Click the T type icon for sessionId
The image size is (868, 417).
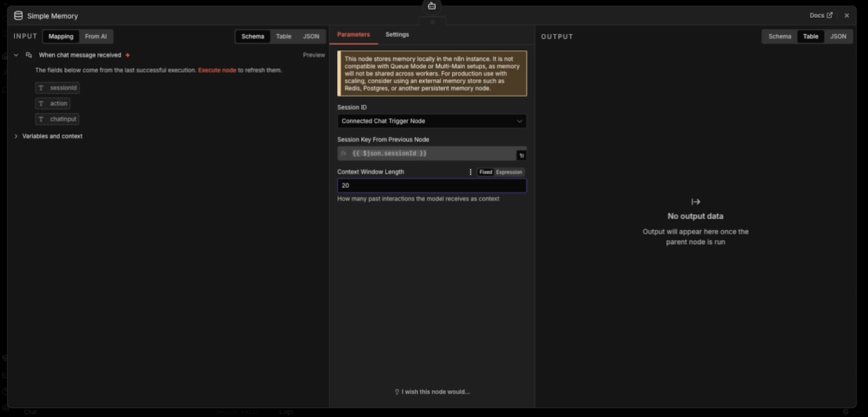pyautogui.click(x=41, y=88)
